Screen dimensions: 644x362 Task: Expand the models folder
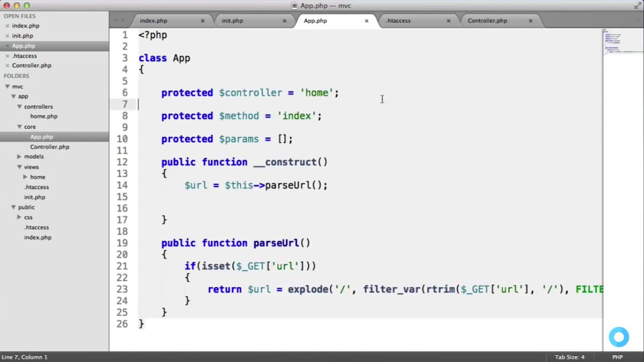(19, 156)
